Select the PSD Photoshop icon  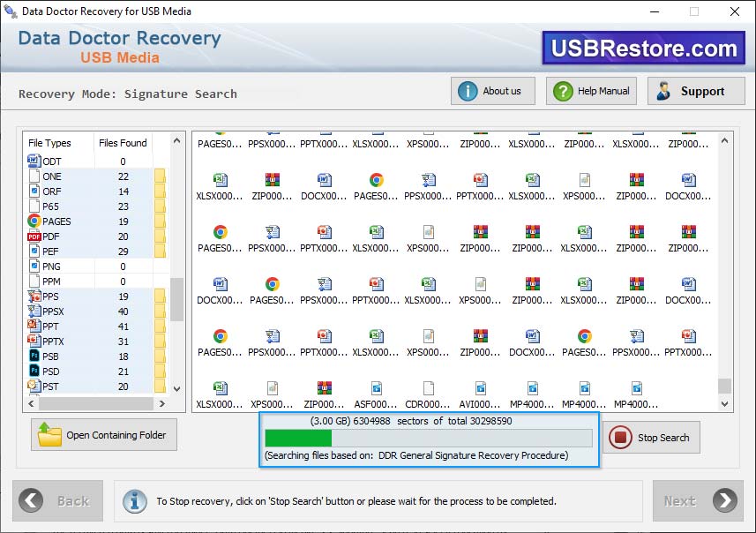tap(34, 371)
